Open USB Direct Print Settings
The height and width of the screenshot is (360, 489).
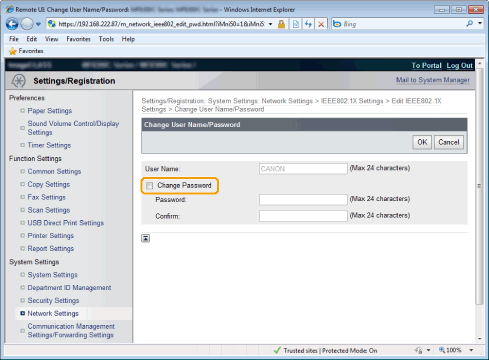(x=66, y=223)
